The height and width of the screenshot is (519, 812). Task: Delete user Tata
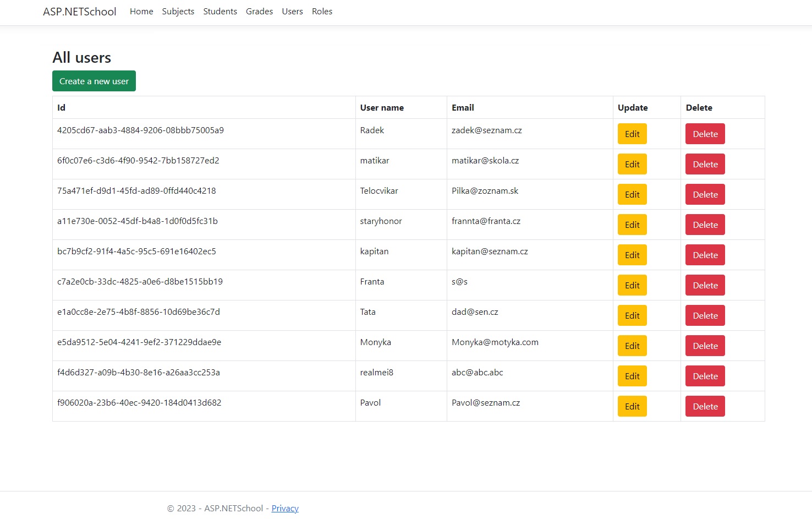pos(705,315)
